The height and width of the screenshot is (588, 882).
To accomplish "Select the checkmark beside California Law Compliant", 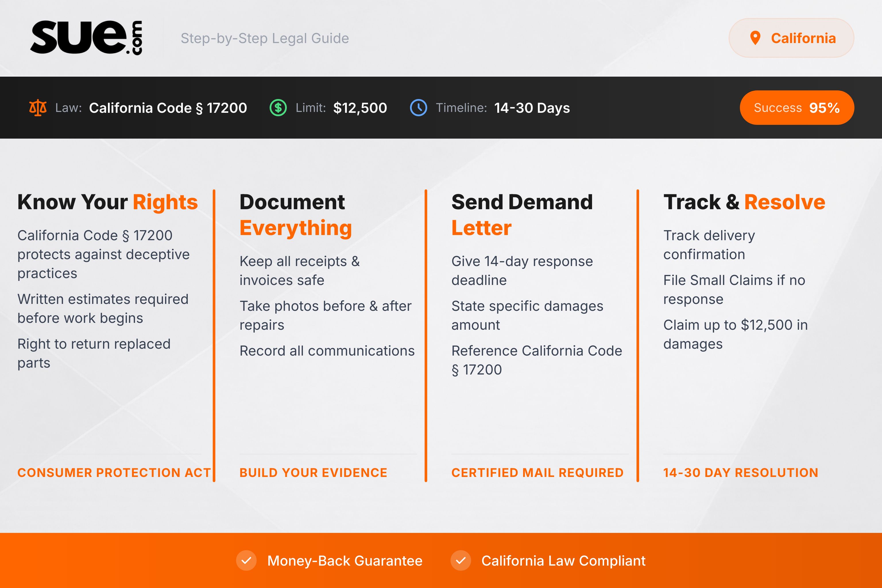I will (x=461, y=561).
